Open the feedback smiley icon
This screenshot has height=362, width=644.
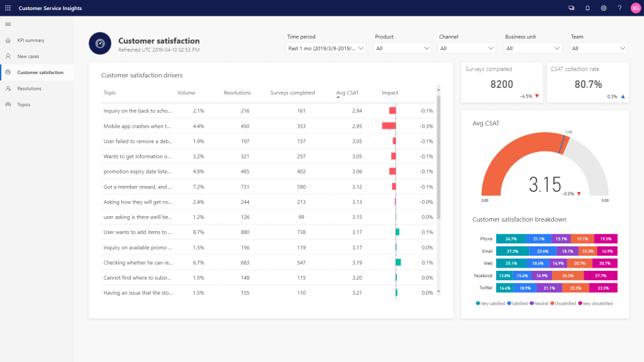point(571,8)
